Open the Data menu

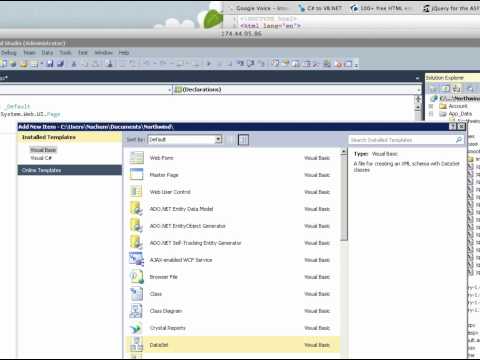(47, 53)
